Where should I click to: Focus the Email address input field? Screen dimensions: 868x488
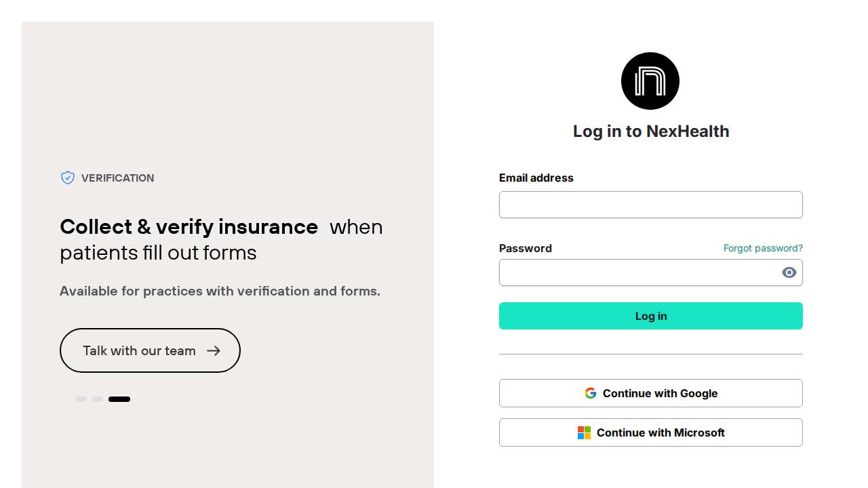pos(650,205)
